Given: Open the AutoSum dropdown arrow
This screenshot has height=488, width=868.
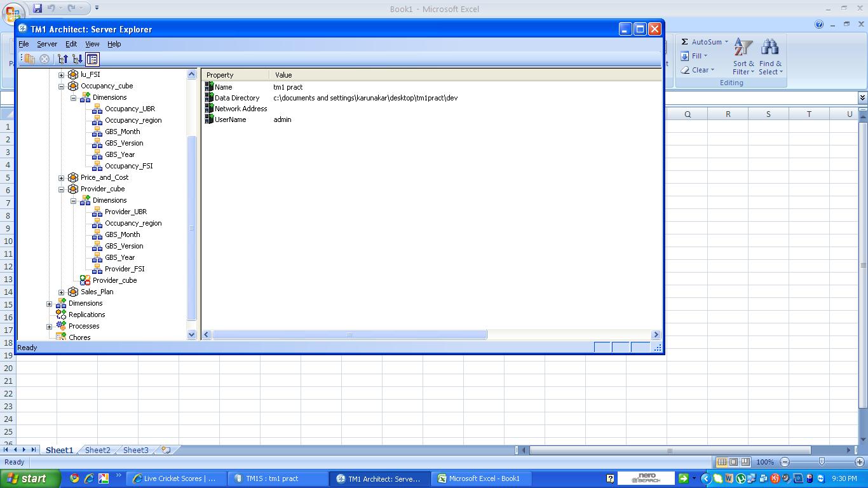Looking at the screenshot, I should pyautogui.click(x=726, y=42).
